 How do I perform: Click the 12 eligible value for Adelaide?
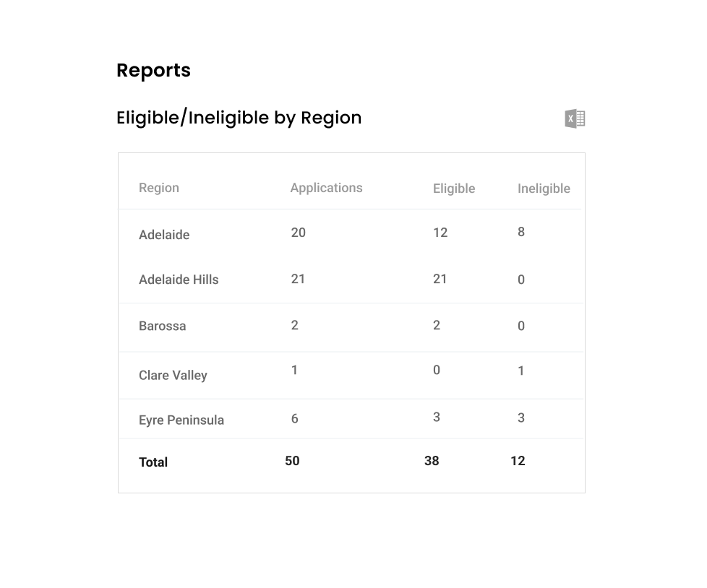click(439, 233)
